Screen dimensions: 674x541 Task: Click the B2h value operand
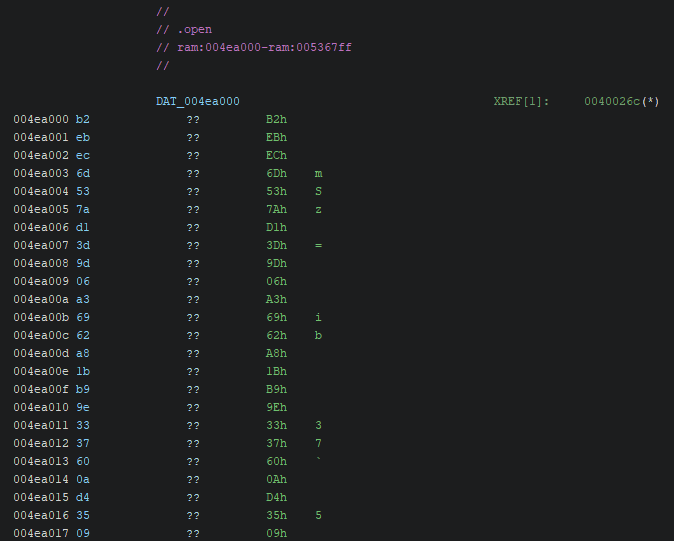(276, 120)
